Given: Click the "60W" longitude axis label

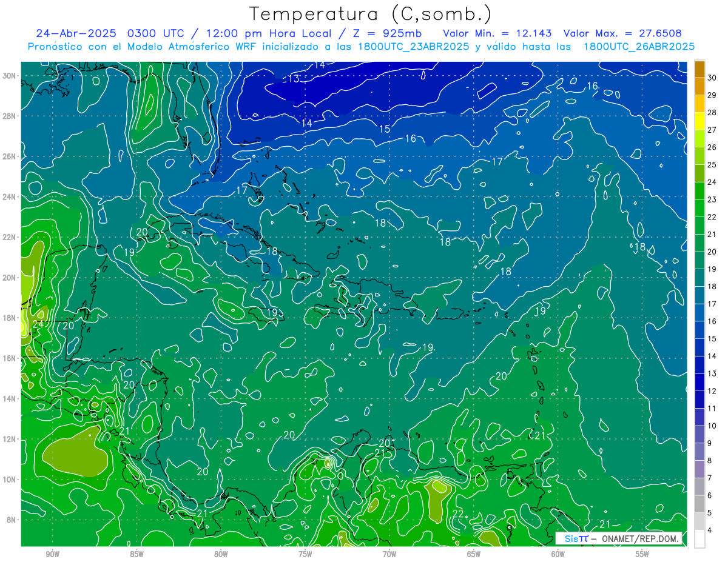Looking at the screenshot, I should [x=558, y=554].
